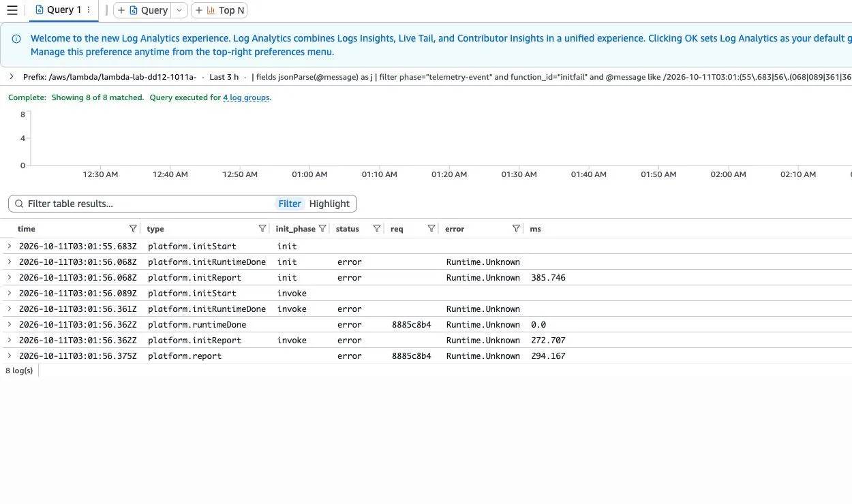
Task: Open filter for error column
Action: click(517, 228)
